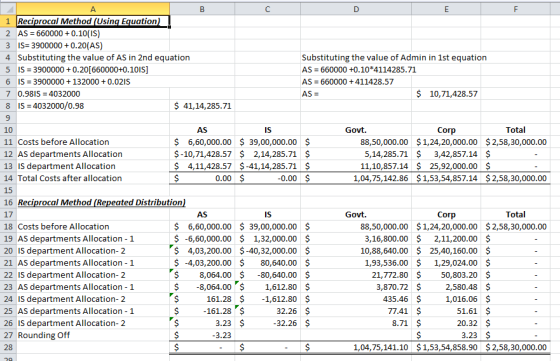Screen dimensions: 560x361
Task: Select row 1 header
Action: [8, 21]
